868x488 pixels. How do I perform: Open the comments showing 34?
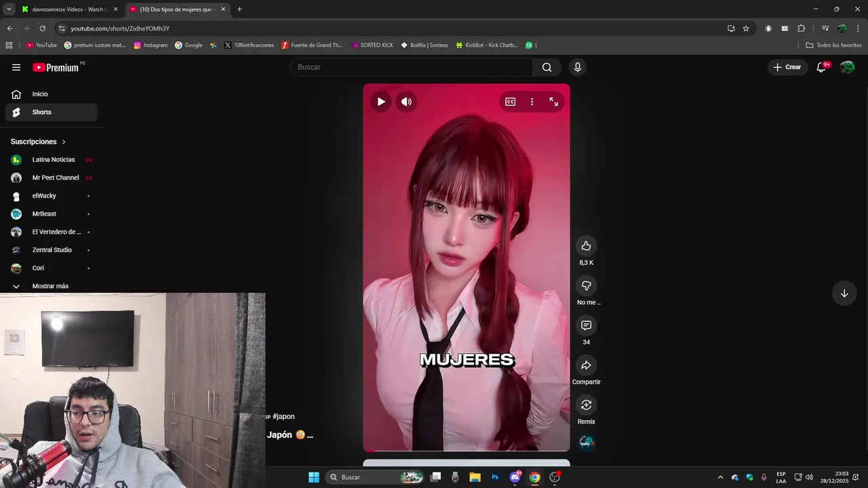coord(587,325)
